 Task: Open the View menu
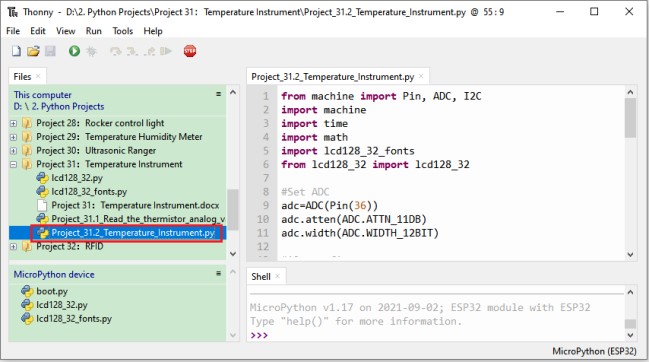(x=65, y=31)
